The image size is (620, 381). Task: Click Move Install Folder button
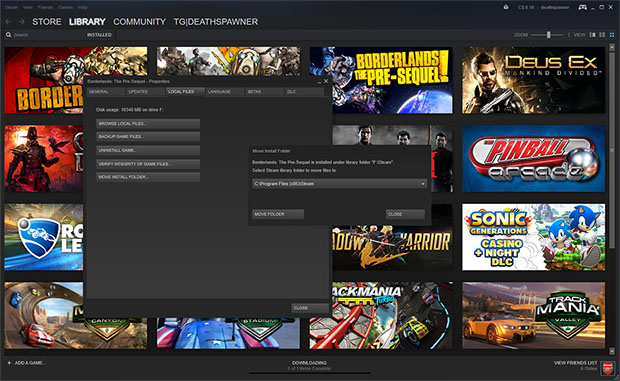(148, 177)
